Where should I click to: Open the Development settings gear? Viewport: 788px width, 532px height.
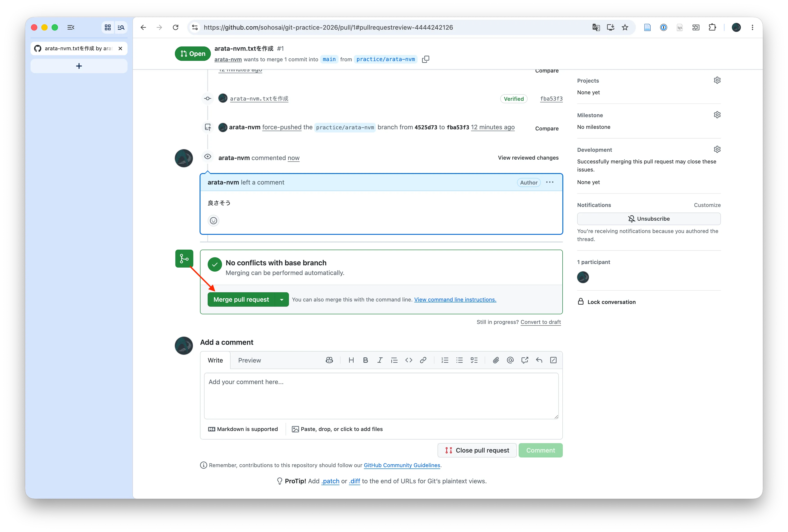[x=717, y=149]
